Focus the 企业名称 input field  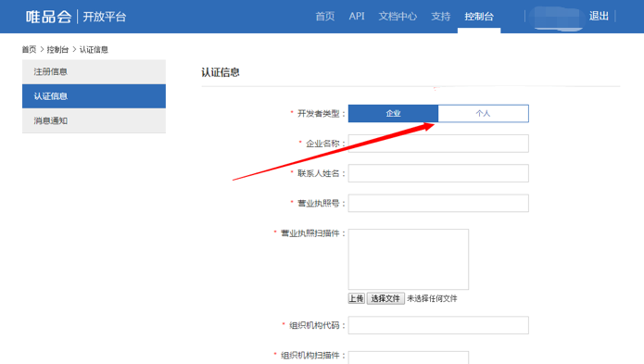click(x=438, y=144)
